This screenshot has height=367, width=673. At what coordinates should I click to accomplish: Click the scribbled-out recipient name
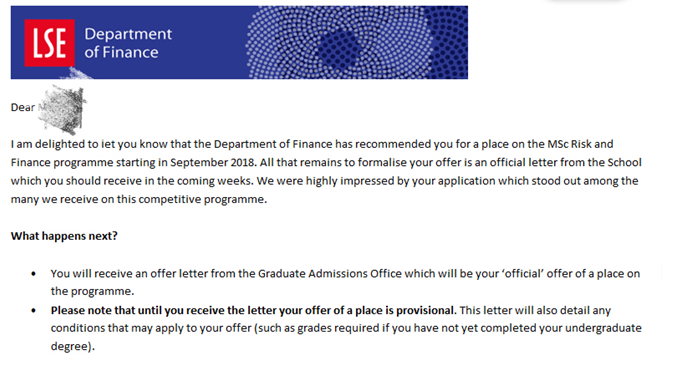pos(62,109)
